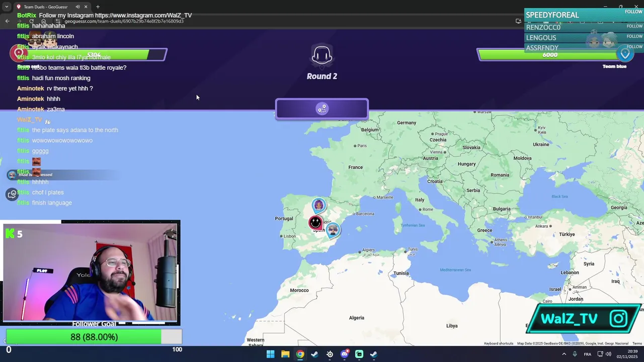Screen dimensions: 644x362
Task: Open the tab search dropdown arrow
Action: tap(6, 7)
